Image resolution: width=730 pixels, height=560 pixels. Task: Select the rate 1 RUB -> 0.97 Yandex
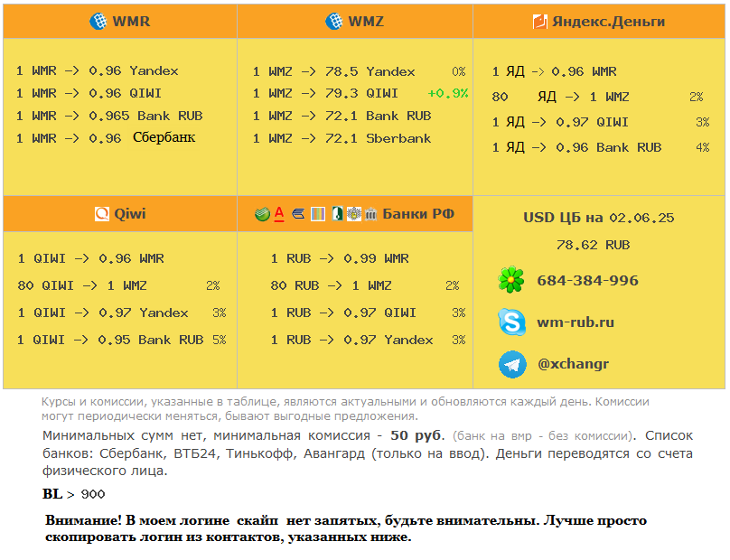coord(352,340)
